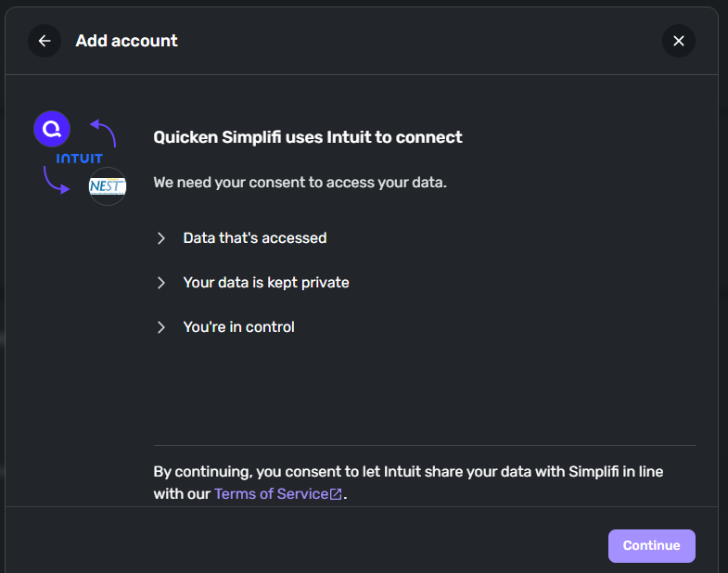Open the Terms of Service link
The height and width of the screenshot is (573, 728).
pos(271,494)
